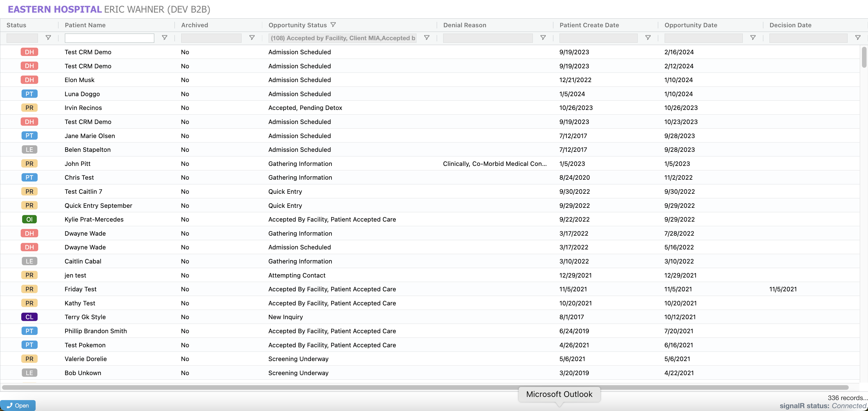868x411 pixels.
Task: Sort by Patient Name column header
Action: [x=85, y=25]
